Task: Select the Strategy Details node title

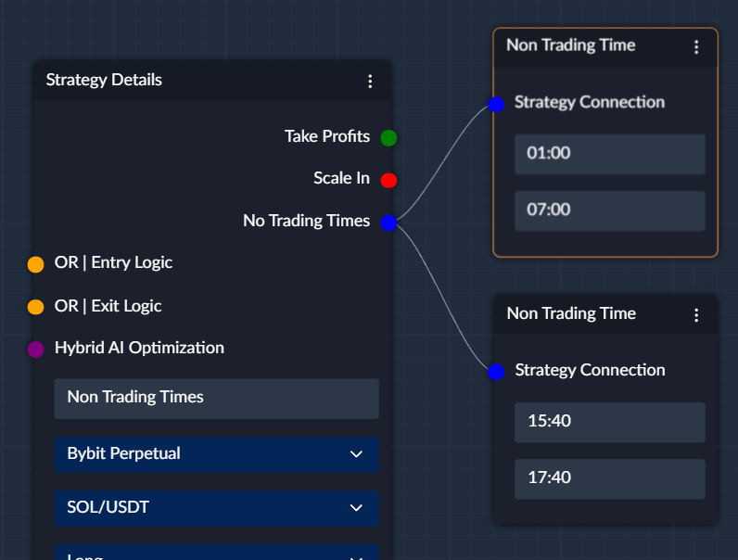Action: pyautogui.click(x=104, y=80)
